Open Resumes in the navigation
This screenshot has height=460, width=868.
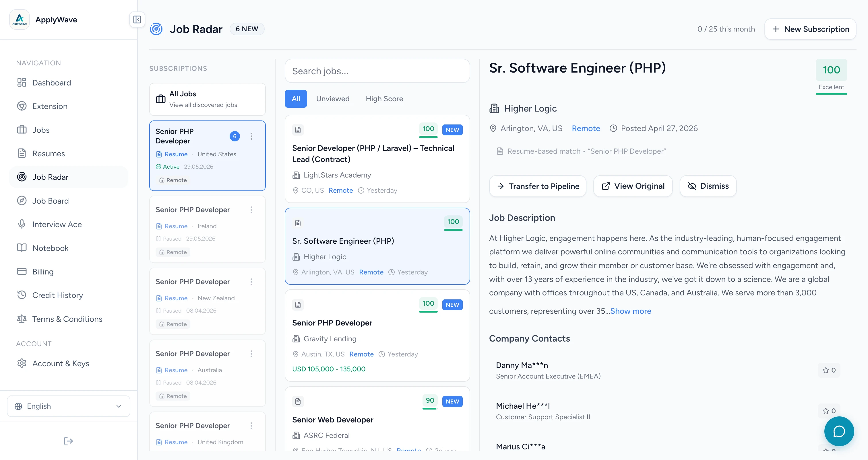69,153
